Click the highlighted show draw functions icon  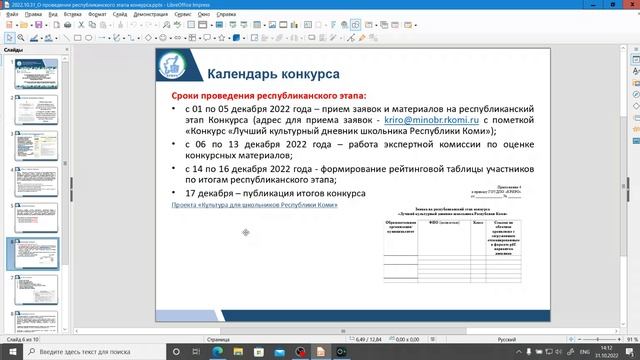(x=356, y=25)
